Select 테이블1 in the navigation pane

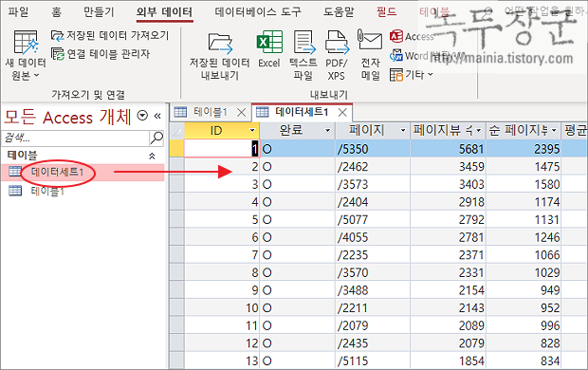click(47, 191)
